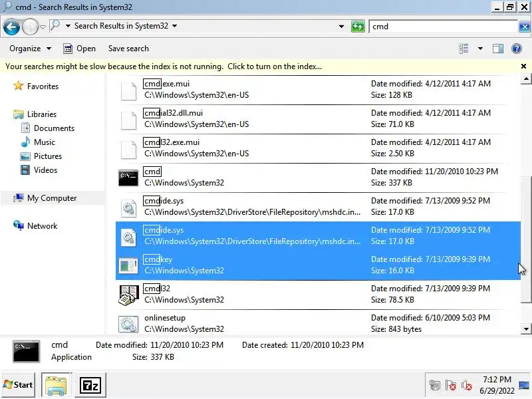Select the cmdl32 file name
The image size is (532, 399).
[157, 289]
